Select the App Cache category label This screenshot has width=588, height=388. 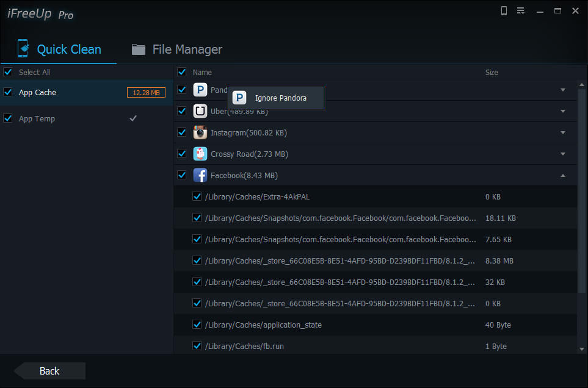(37, 93)
